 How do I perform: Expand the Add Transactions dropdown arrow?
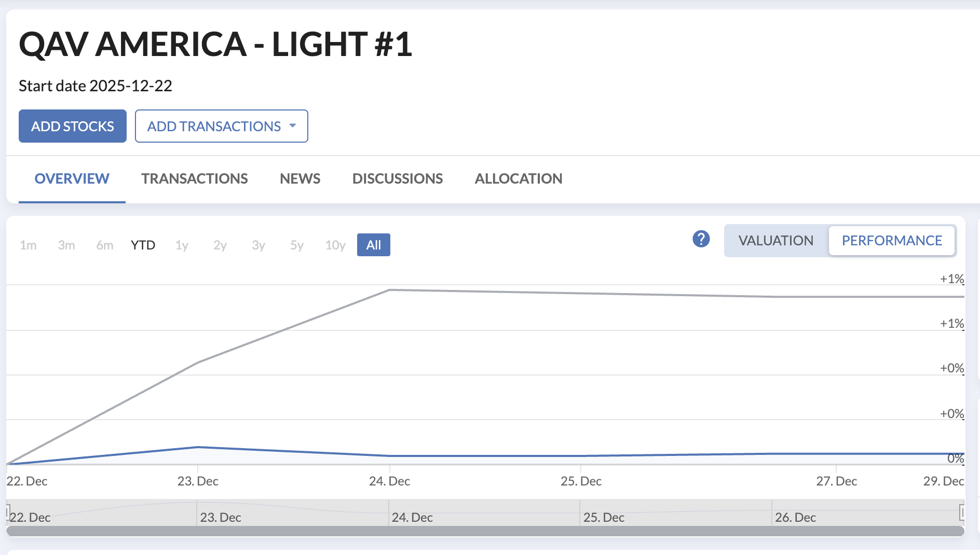[293, 126]
